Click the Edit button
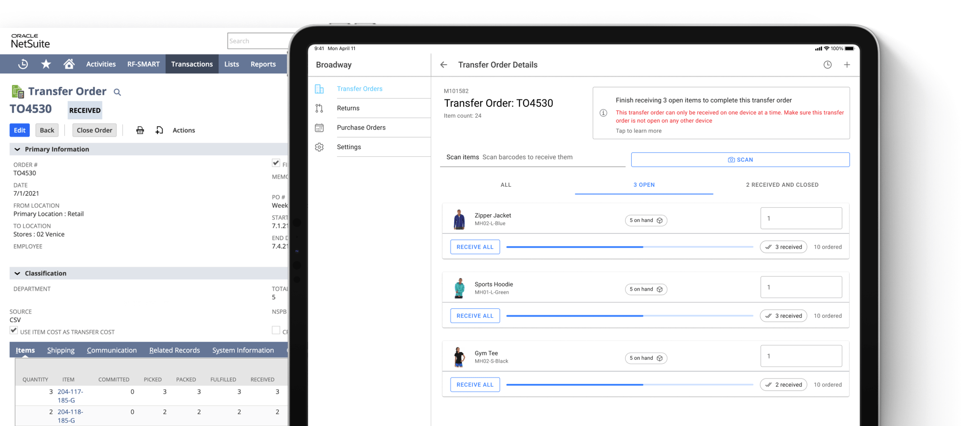The height and width of the screenshot is (426, 980). click(x=20, y=130)
